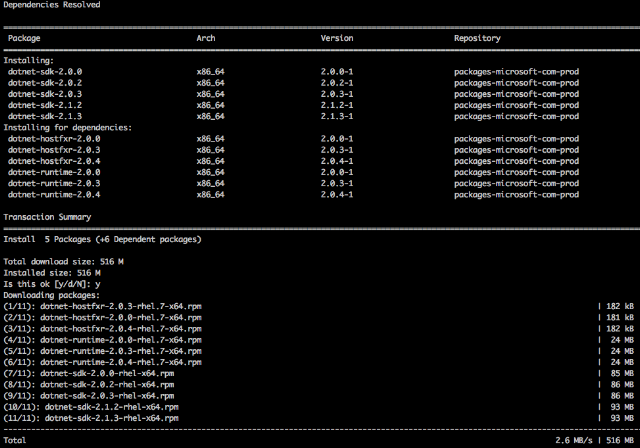Select the 'Version' column header

(337, 38)
